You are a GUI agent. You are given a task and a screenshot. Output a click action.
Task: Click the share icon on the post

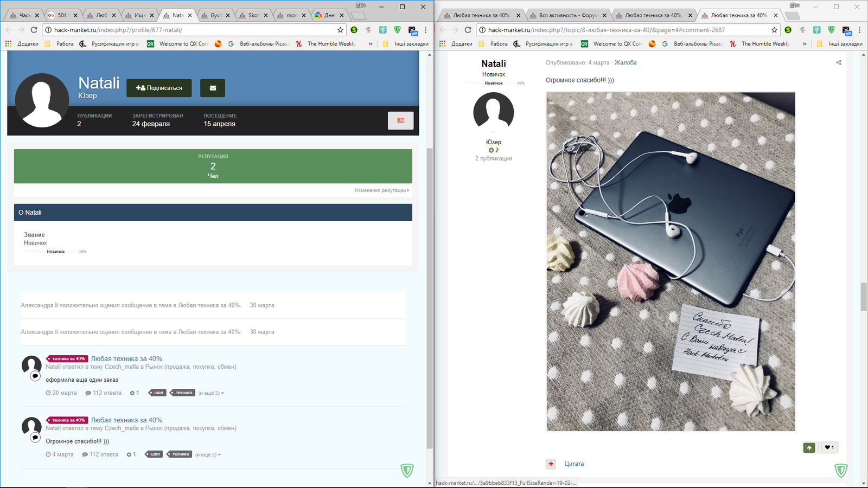tap(839, 63)
